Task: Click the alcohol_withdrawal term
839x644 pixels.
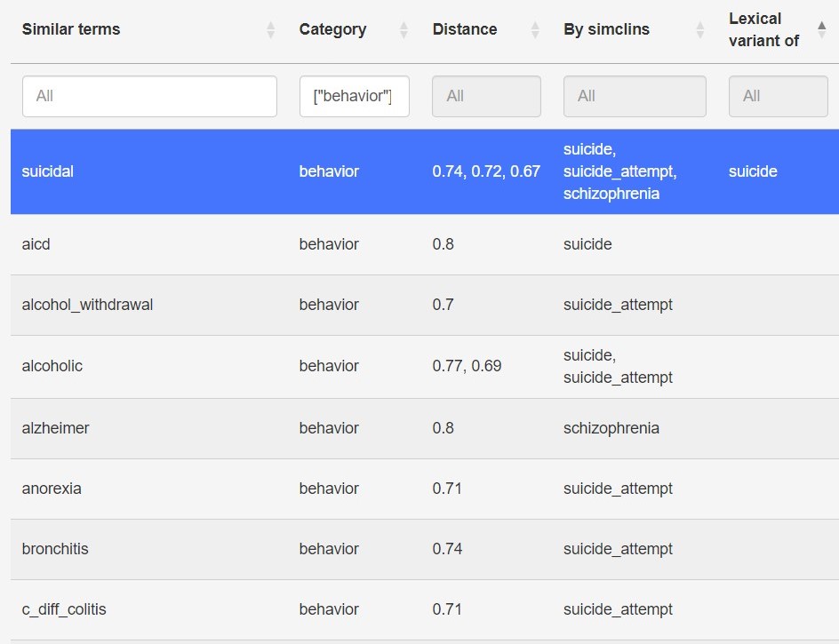Action: pyautogui.click(x=87, y=305)
